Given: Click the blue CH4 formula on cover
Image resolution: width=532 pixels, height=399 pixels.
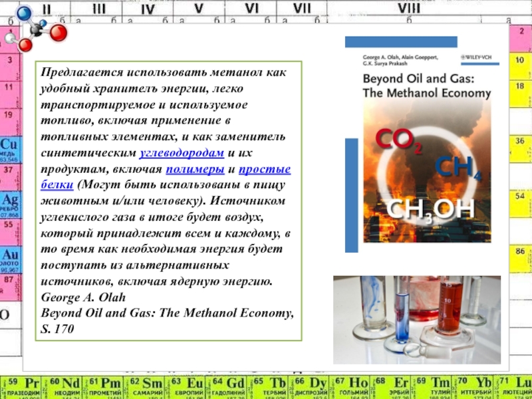Looking at the screenshot, I should point(458,168).
